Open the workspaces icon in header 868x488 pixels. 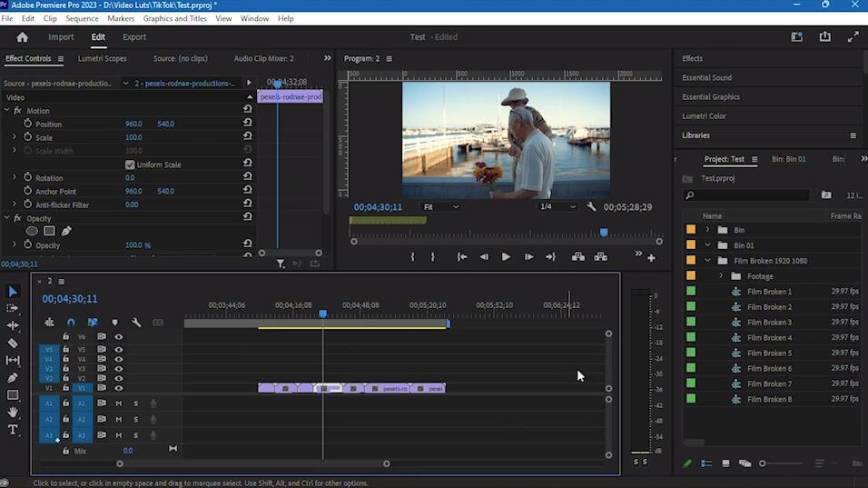796,36
